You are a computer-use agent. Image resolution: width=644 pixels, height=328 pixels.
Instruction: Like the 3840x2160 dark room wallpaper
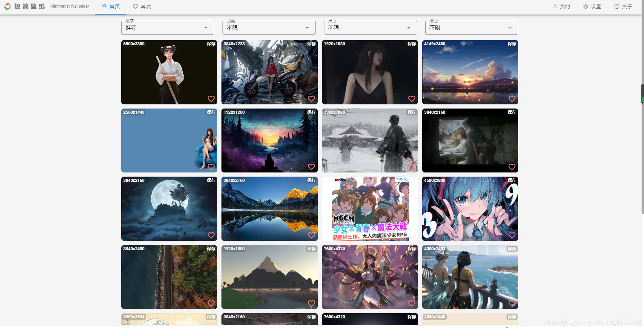pos(512,167)
